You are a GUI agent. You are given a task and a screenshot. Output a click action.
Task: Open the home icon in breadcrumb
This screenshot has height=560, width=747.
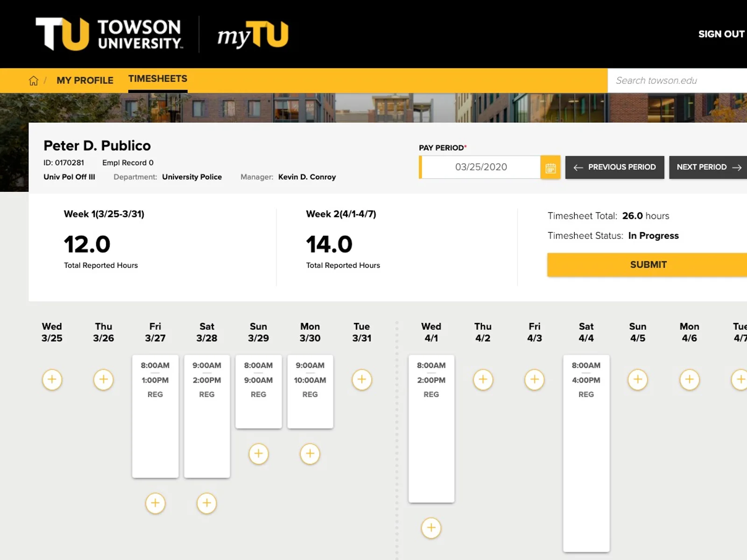pyautogui.click(x=33, y=81)
